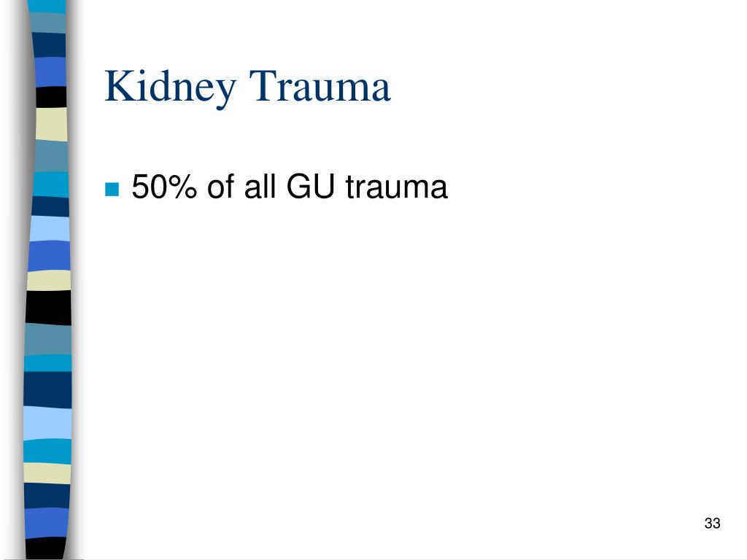Click the word "Kidney" in the title
This screenshot has width=747, height=560.
click(171, 88)
